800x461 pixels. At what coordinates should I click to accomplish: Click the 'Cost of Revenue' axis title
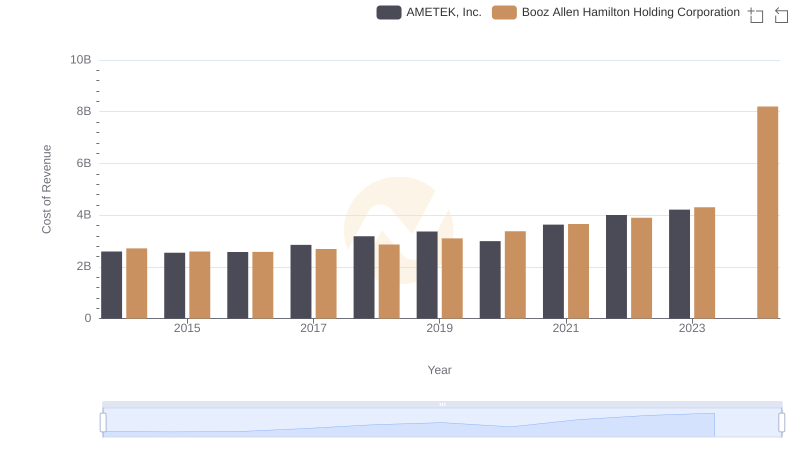(46, 189)
